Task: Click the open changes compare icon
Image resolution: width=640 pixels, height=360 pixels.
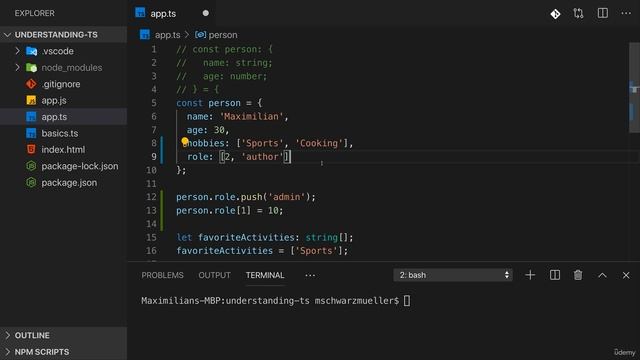Action: pos(578,13)
